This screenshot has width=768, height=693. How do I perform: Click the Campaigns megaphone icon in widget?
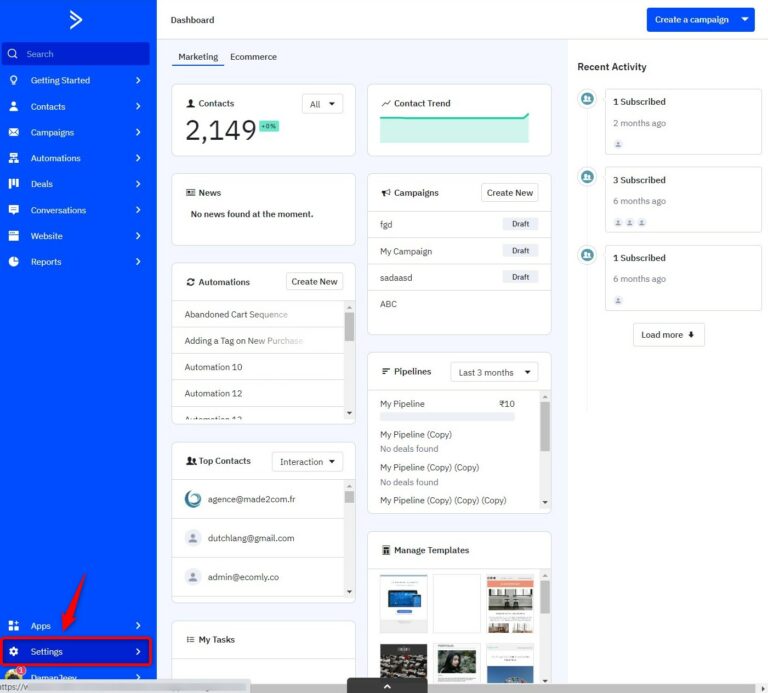tap(386, 192)
